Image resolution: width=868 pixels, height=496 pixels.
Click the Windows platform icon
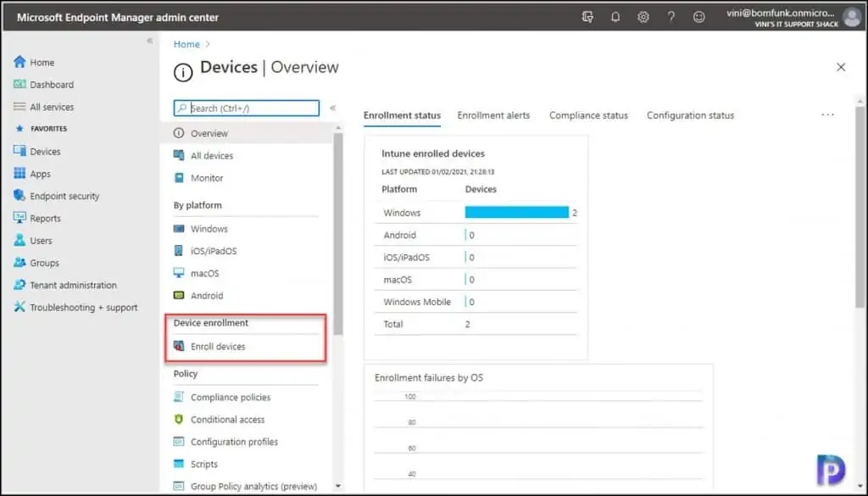point(179,229)
